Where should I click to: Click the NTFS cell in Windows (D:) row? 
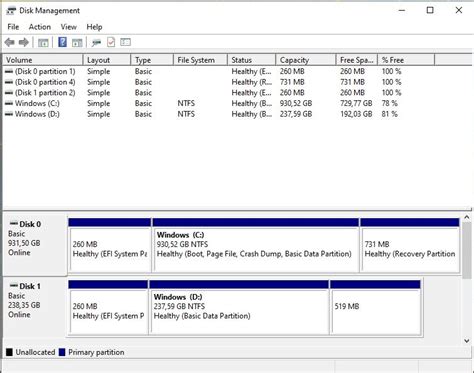coord(186,114)
